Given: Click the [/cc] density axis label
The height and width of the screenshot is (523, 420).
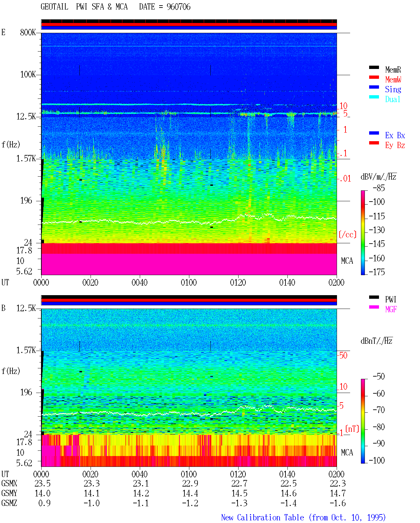Looking at the screenshot, I should [347, 234].
